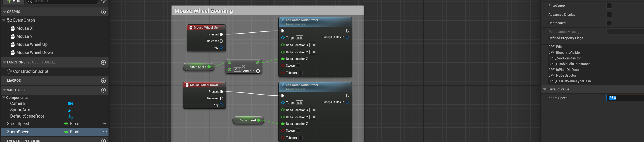
Task: Click the add new graph plus icon
Action: 103,12
